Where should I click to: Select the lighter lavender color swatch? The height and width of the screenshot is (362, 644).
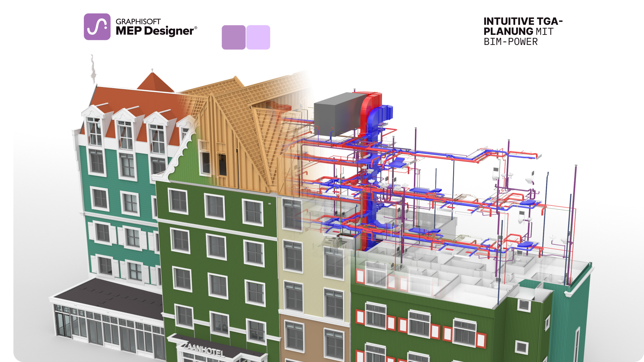point(258,38)
